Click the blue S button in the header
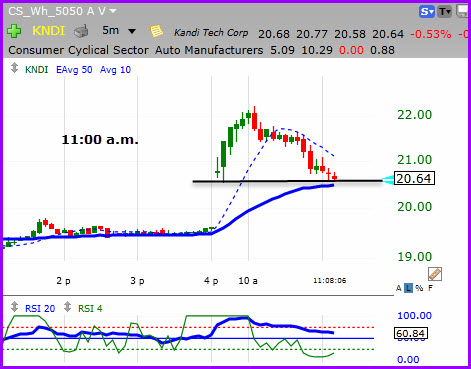Screen dimensions: 471x369 tap(427, 12)
